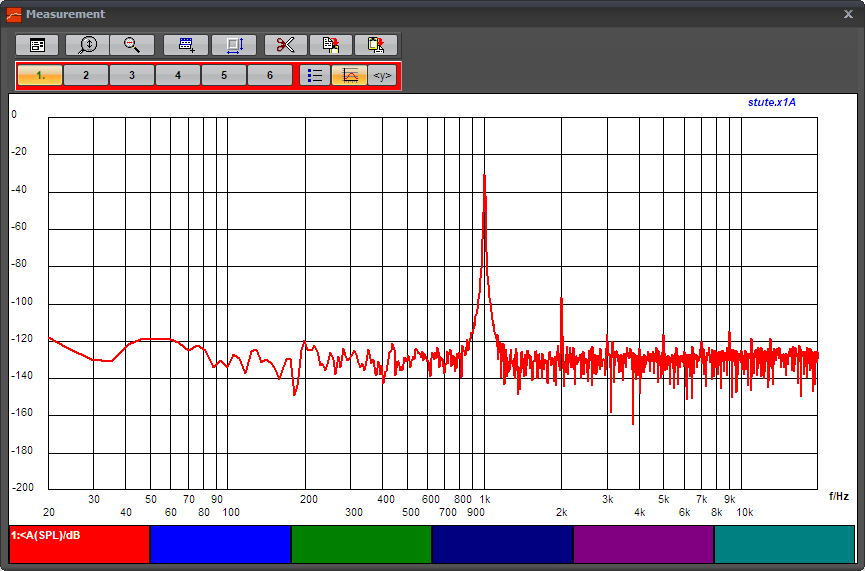865x571 pixels.
Task: Close the Measurement window
Action: (x=848, y=14)
